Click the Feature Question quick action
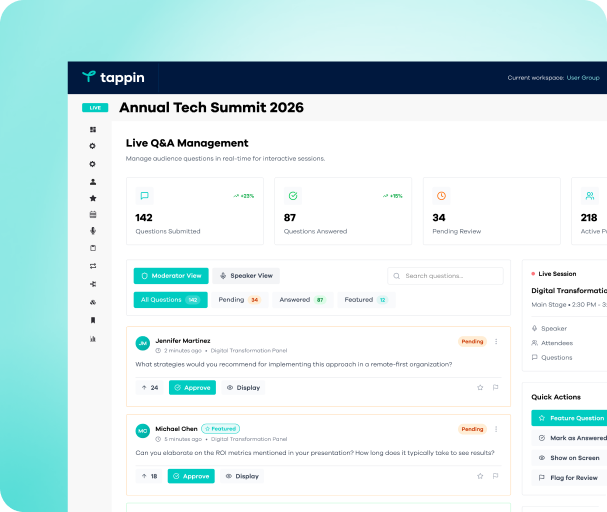This screenshot has height=512, width=607. point(570,417)
